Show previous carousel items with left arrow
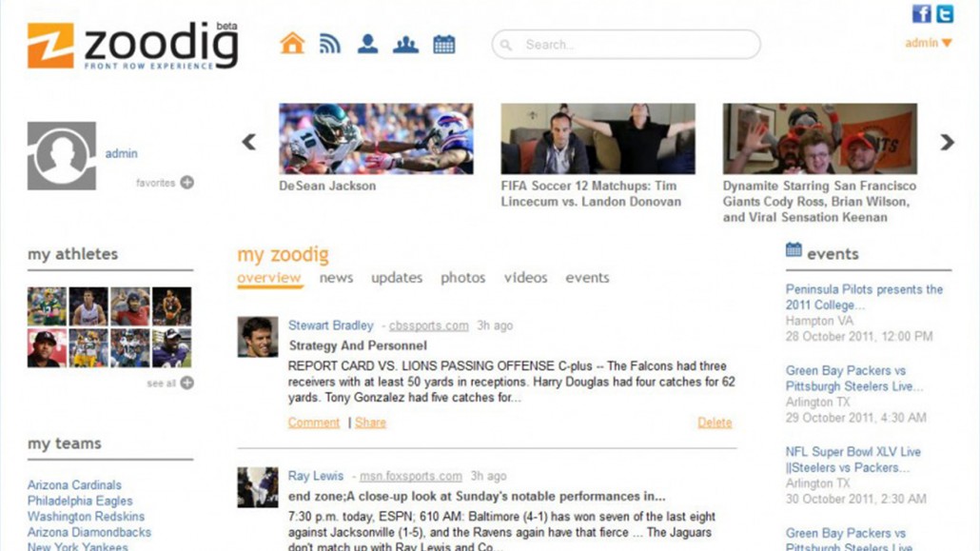 point(248,142)
